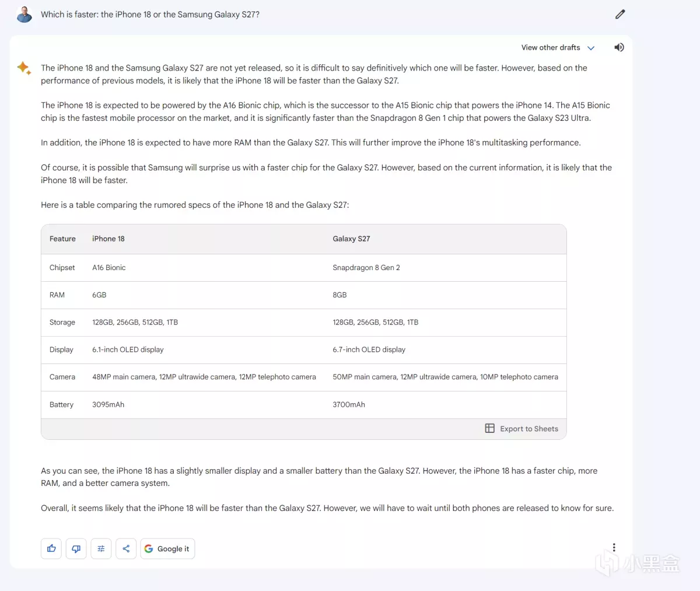The width and height of the screenshot is (700, 591).
Task: Click the Chipset row label
Action: pos(62,268)
